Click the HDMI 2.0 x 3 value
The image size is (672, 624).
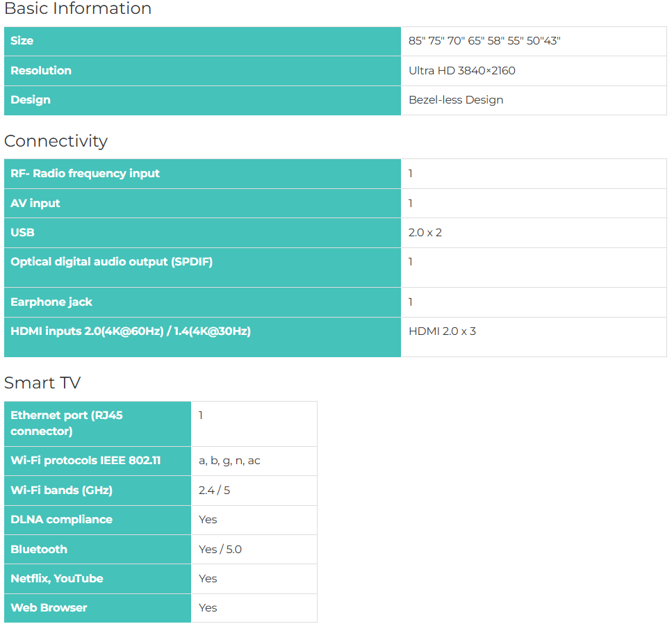click(x=442, y=331)
